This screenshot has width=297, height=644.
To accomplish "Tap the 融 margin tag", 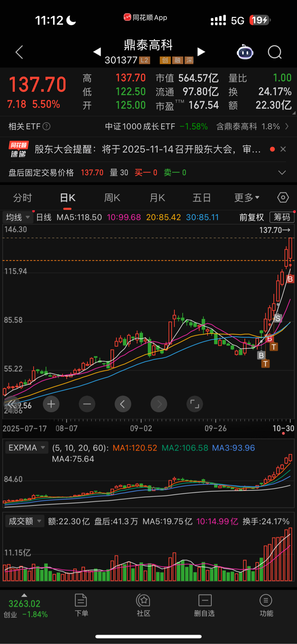I will click(x=177, y=60).
